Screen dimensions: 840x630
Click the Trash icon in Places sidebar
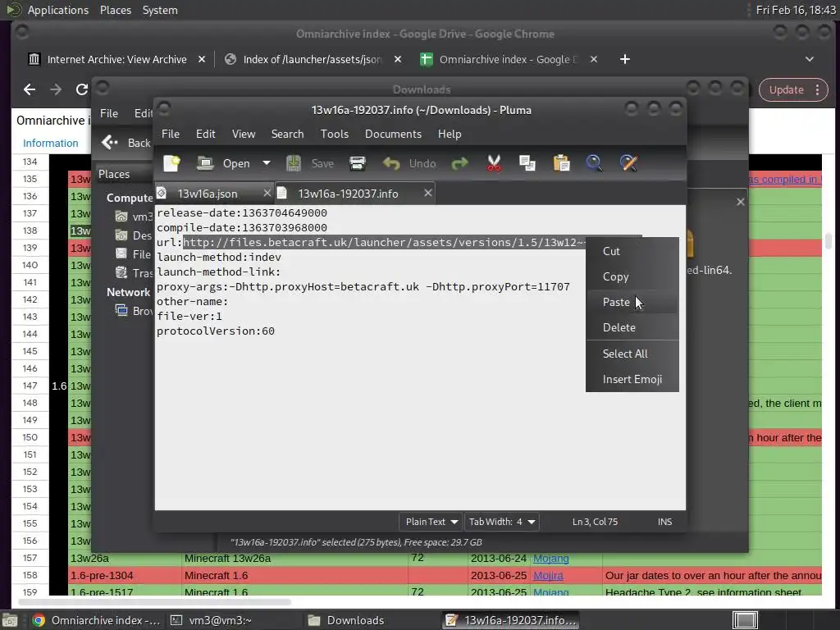coord(121,272)
